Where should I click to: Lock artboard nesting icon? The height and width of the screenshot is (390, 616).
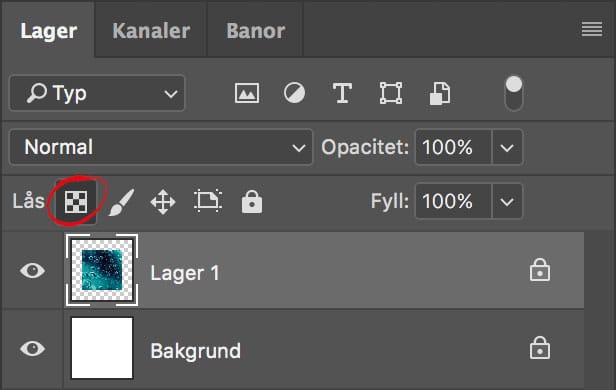(x=208, y=201)
